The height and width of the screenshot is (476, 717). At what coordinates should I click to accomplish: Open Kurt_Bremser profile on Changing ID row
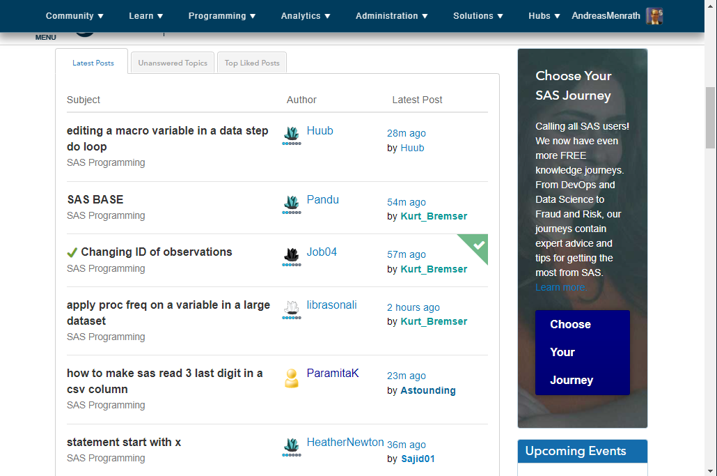point(433,269)
